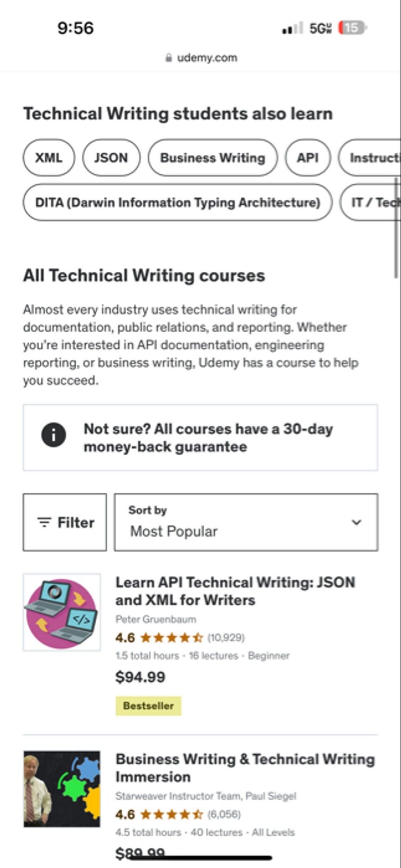The height and width of the screenshot is (868, 401).
Task: Select the JSON topic chip
Action: (111, 158)
